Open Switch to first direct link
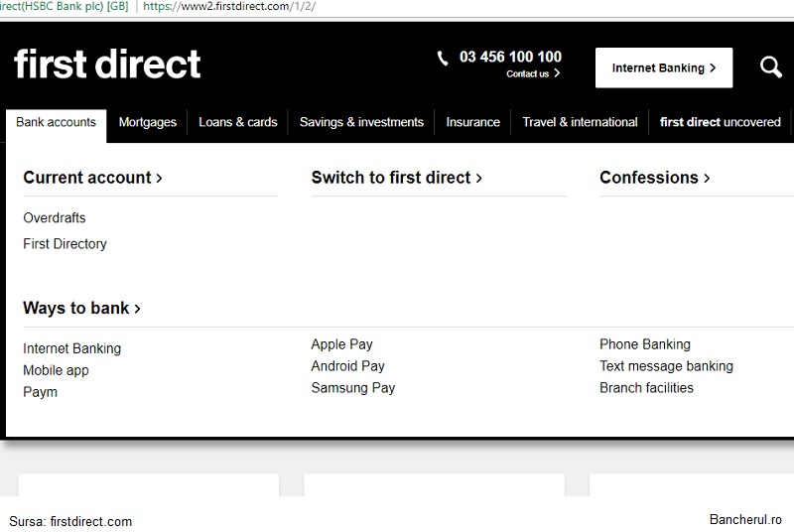 click(x=396, y=178)
